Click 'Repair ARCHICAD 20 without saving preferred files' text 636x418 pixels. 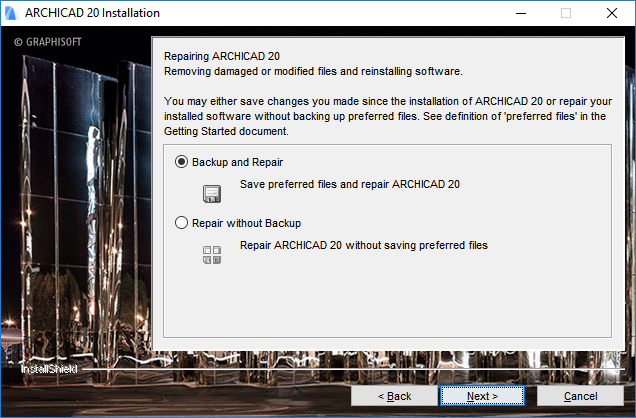(x=364, y=245)
